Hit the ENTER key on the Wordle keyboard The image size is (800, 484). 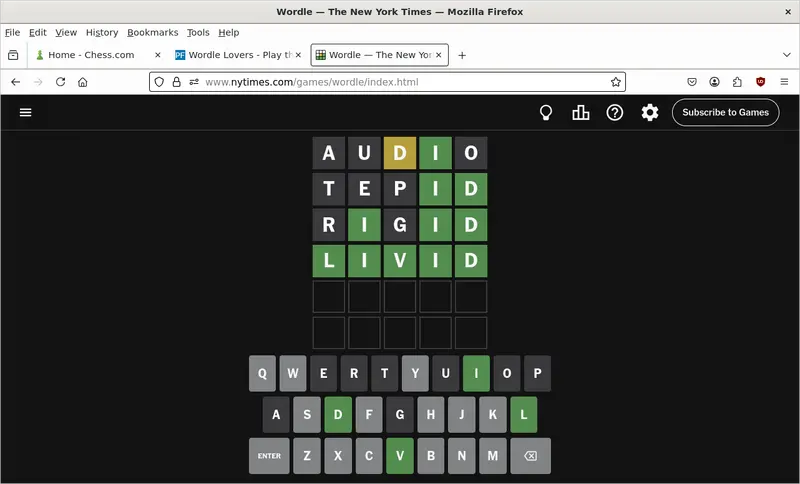(269, 456)
